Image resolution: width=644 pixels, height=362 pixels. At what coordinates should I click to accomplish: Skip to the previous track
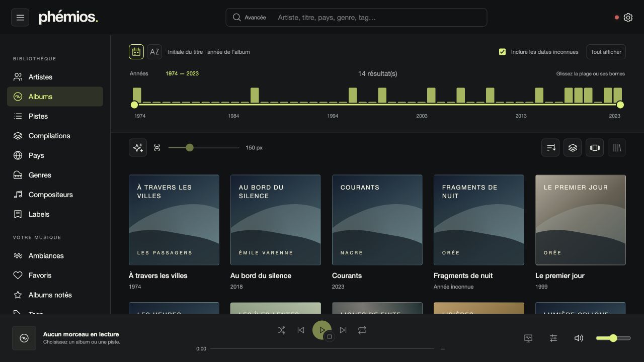pyautogui.click(x=301, y=330)
